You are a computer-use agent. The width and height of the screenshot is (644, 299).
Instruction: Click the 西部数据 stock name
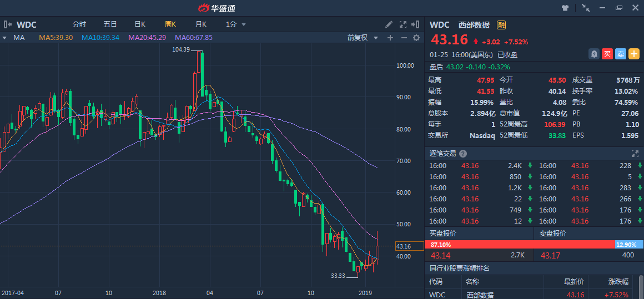pyautogui.click(x=474, y=25)
